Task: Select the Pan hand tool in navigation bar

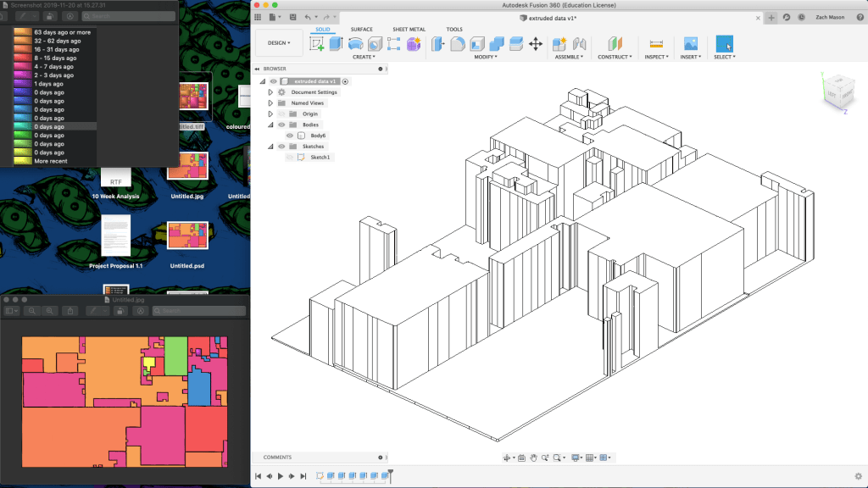Action: click(533, 457)
